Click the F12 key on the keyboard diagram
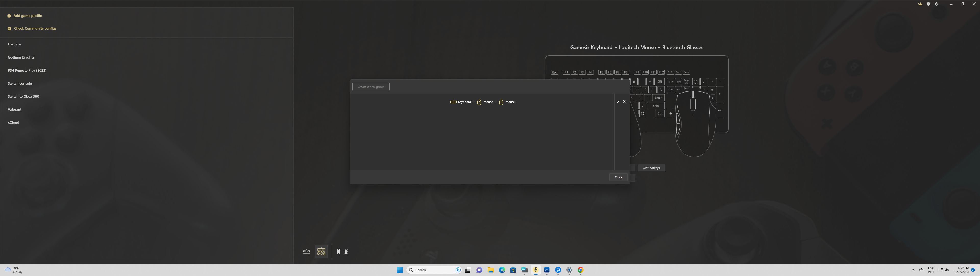Image resolution: width=980 pixels, height=276 pixels. [661, 72]
